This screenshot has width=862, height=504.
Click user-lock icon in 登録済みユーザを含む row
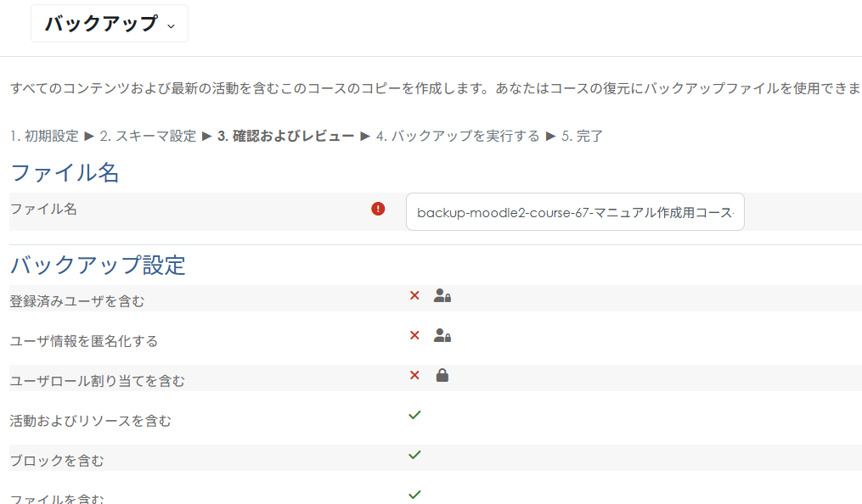coord(442,295)
